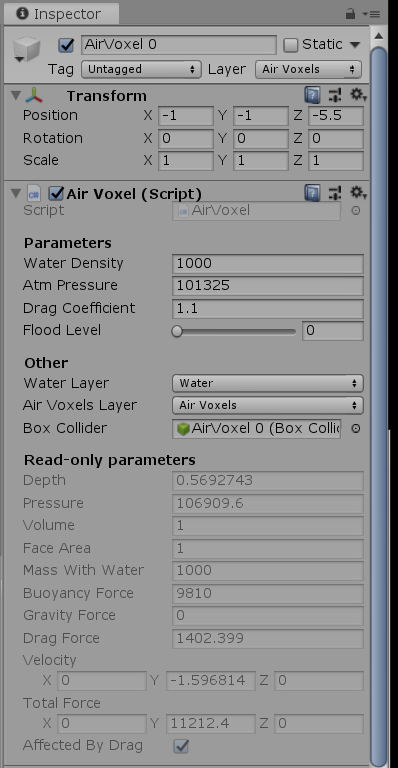The width and height of the screenshot is (398, 768).
Task: Open the Transform gear settings menu
Action: pos(358,95)
